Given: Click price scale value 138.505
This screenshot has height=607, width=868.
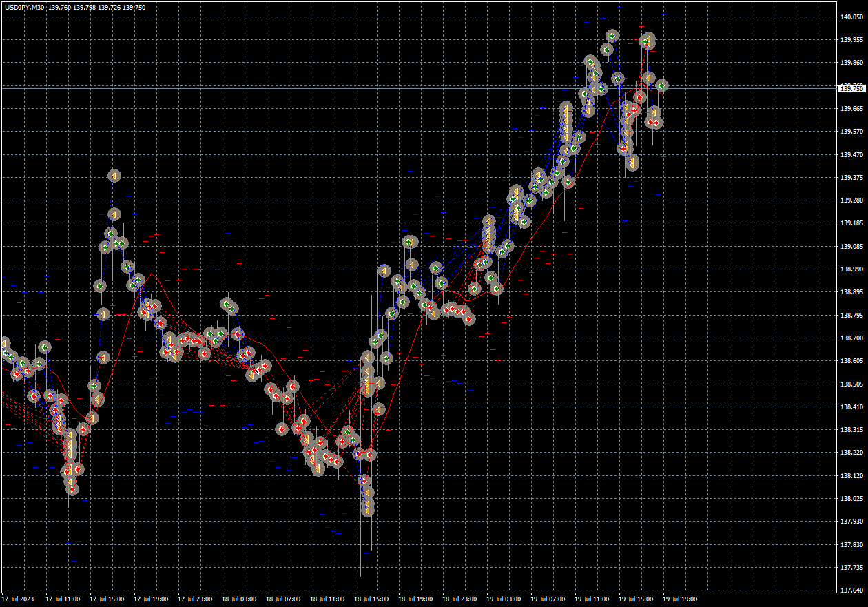Looking at the screenshot, I should [851, 384].
